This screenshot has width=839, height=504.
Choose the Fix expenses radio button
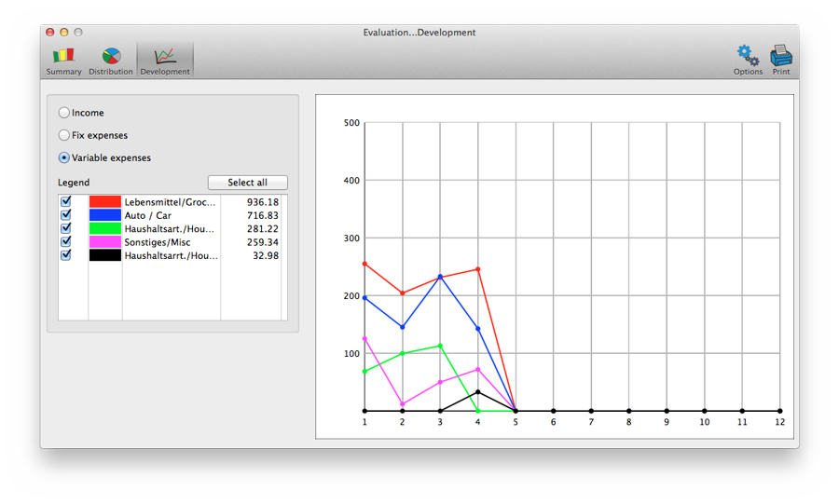click(x=64, y=135)
